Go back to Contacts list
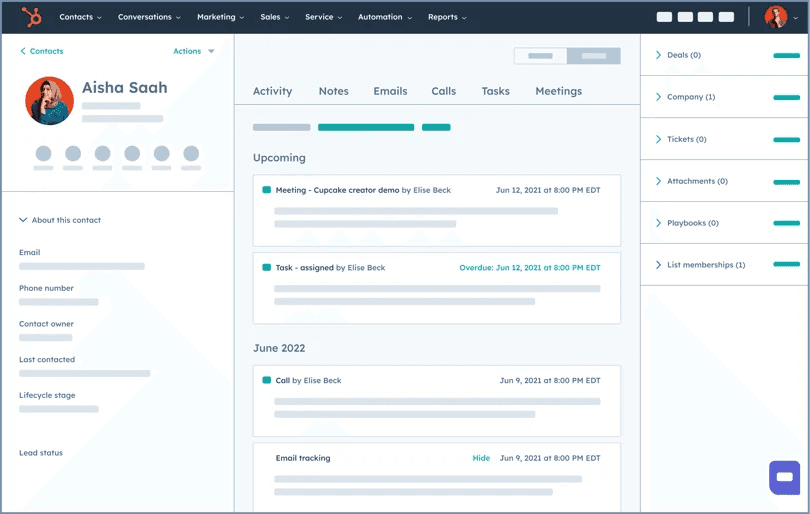The width and height of the screenshot is (810, 514). [41, 51]
